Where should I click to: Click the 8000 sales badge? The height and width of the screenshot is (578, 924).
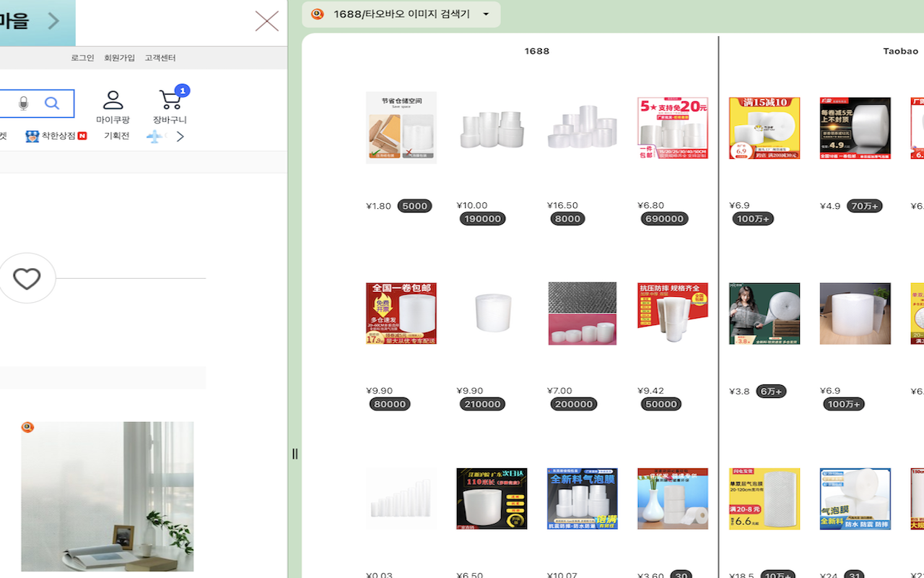pos(567,219)
